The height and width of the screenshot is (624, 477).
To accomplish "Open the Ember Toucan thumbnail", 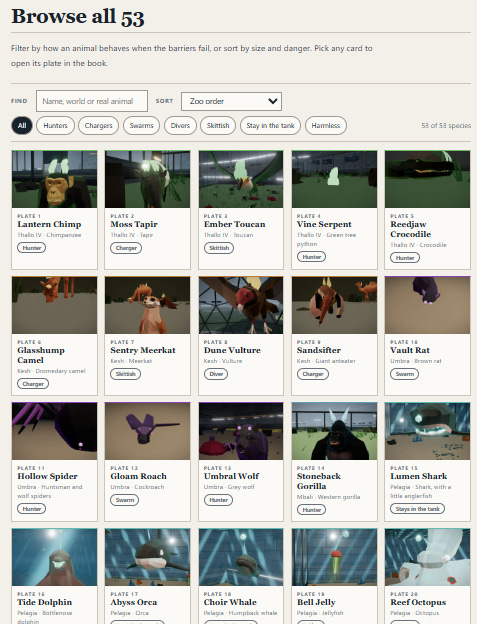I will 241,179.
